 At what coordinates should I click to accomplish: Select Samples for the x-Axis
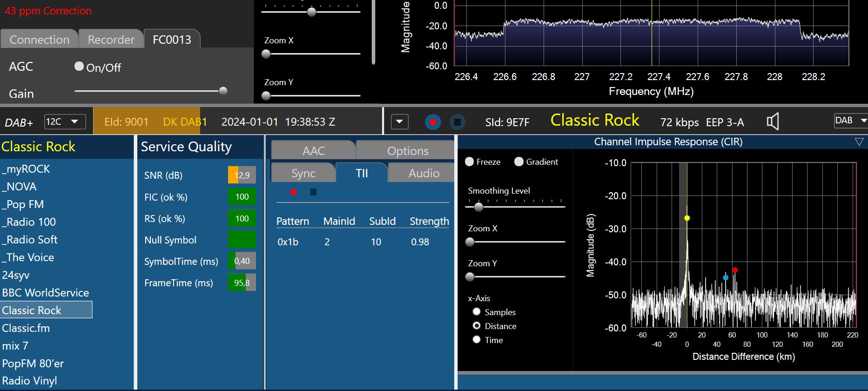pos(477,312)
